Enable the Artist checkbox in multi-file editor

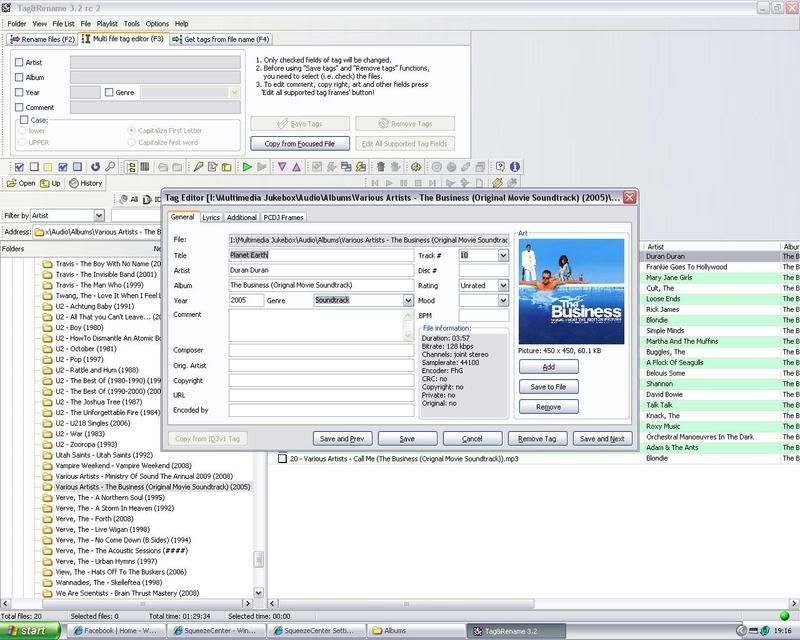pyautogui.click(x=19, y=62)
